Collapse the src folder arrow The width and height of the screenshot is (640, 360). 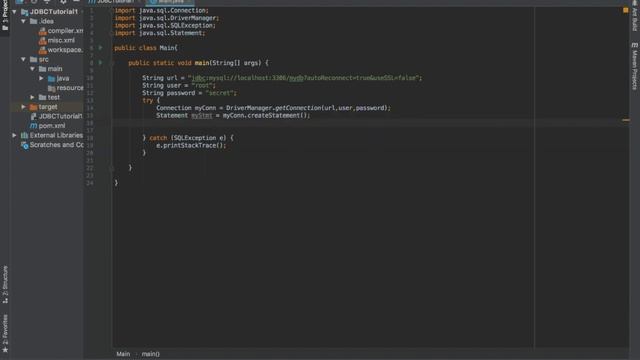click(x=24, y=59)
